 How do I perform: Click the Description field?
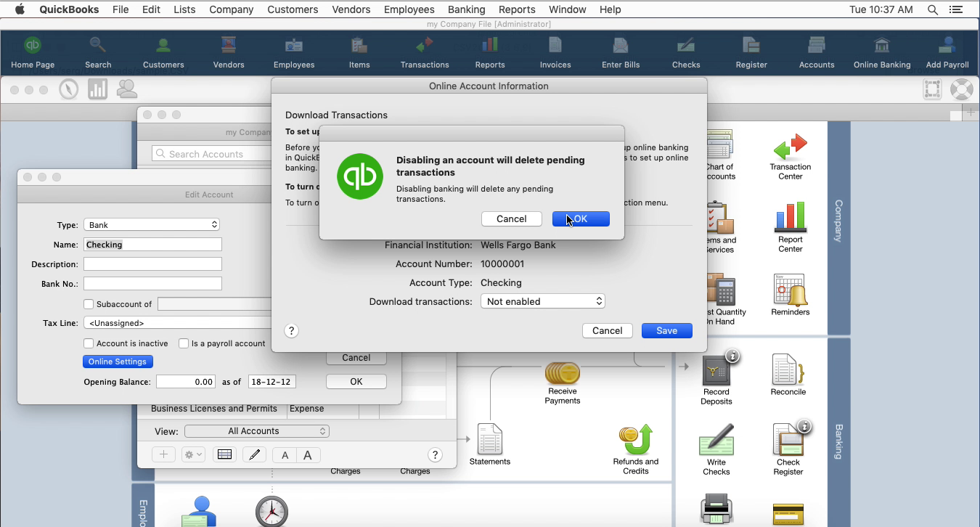point(152,264)
